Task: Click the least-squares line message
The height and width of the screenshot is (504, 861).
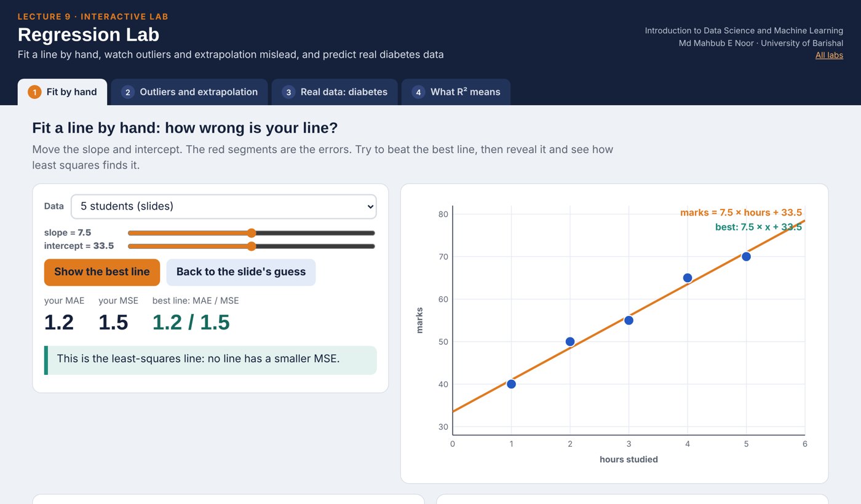Action: click(x=210, y=360)
